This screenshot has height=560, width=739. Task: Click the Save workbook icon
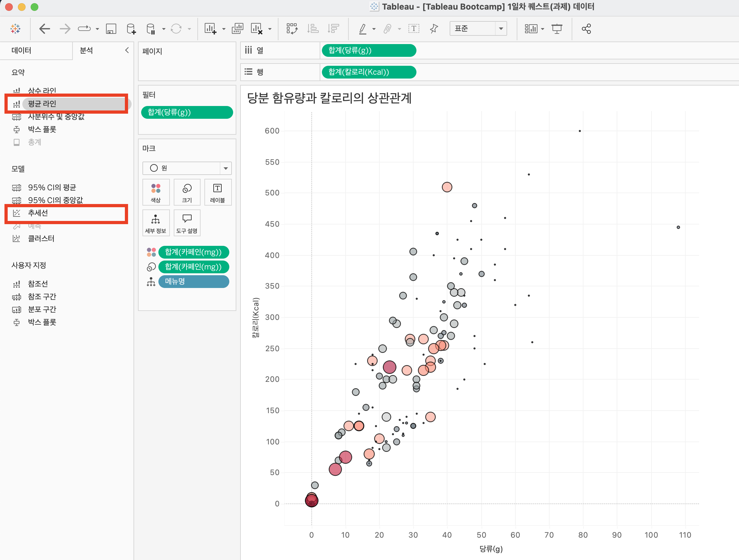111,29
